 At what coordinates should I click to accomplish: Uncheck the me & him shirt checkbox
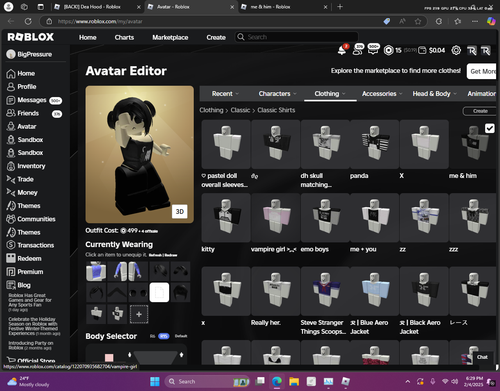(x=489, y=128)
